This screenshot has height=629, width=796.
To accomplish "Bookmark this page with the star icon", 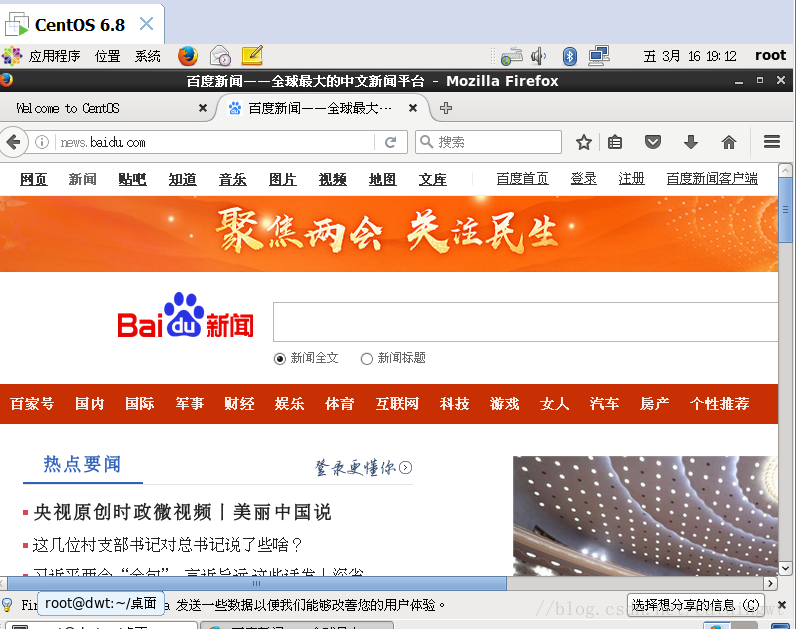I will click(x=584, y=142).
